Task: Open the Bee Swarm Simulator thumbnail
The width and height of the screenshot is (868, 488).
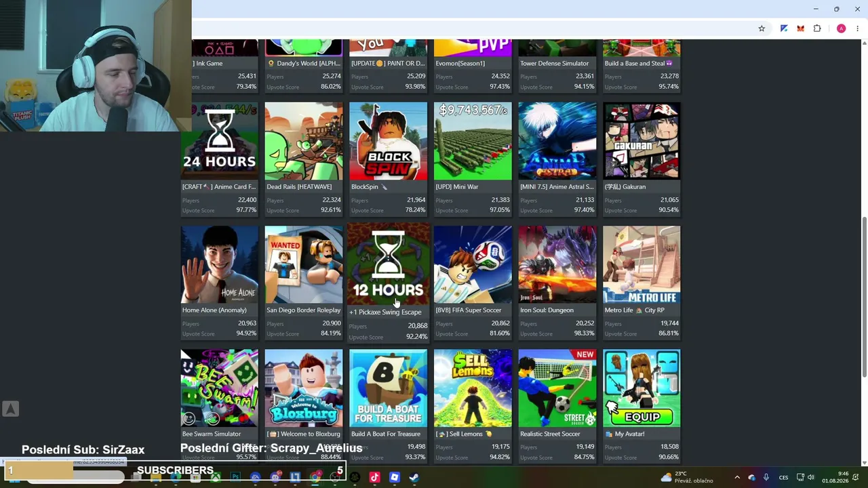Action: click(219, 388)
